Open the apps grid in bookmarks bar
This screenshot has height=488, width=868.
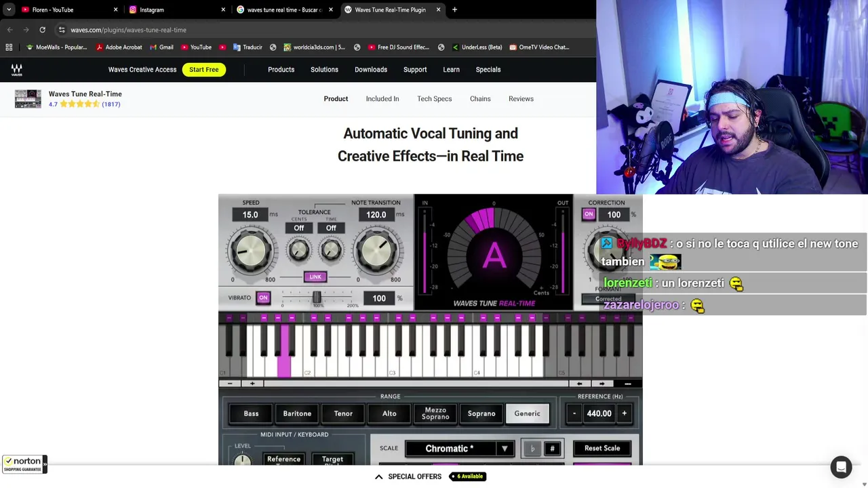tap(9, 47)
